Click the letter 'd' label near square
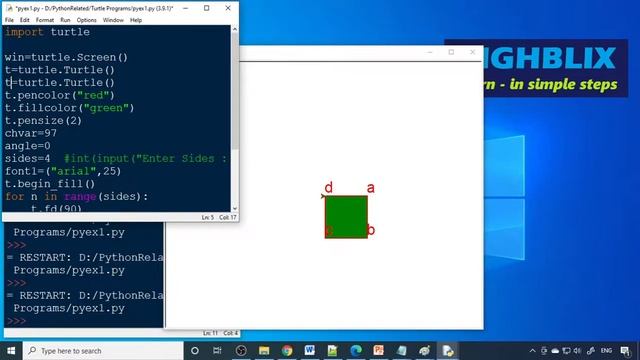The width and height of the screenshot is (640, 360). [x=329, y=187]
